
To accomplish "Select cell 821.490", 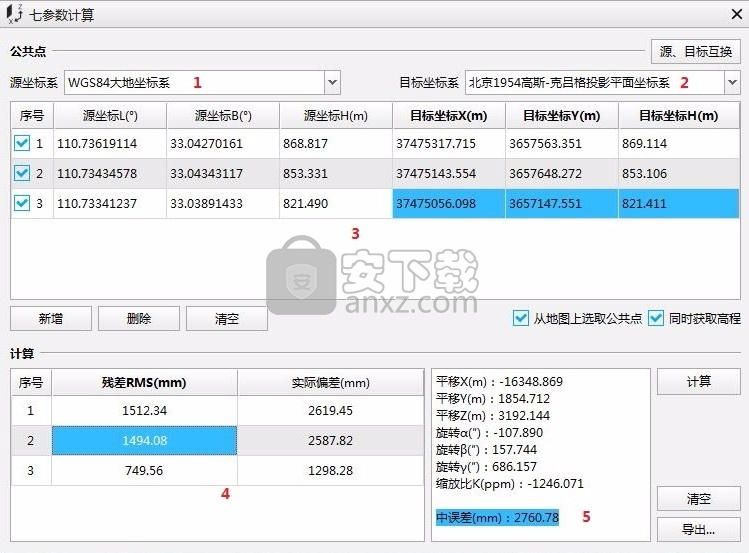I will pyautogui.click(x=336, y=203).
